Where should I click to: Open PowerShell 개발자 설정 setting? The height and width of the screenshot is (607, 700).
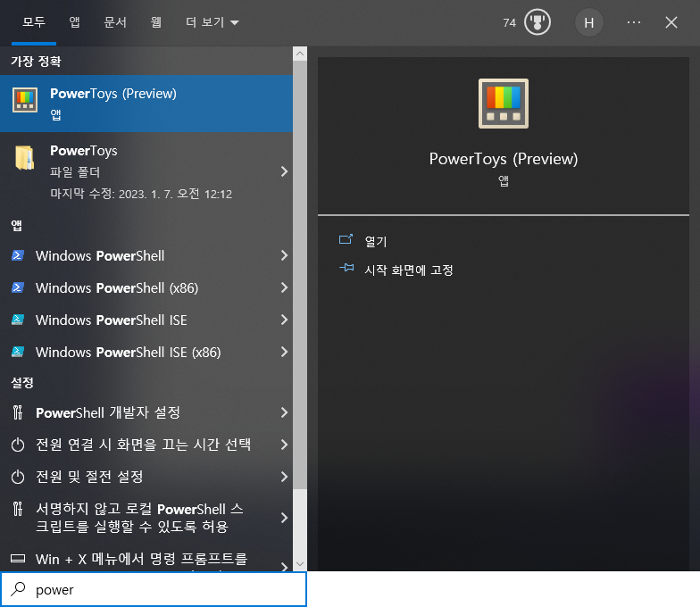146,412
